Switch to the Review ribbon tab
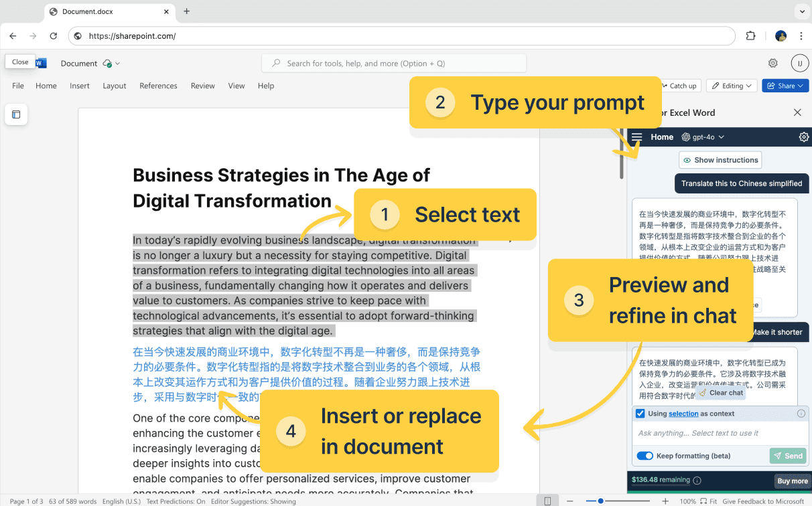This screenshot has height=506, width=812. click(202, 86)
